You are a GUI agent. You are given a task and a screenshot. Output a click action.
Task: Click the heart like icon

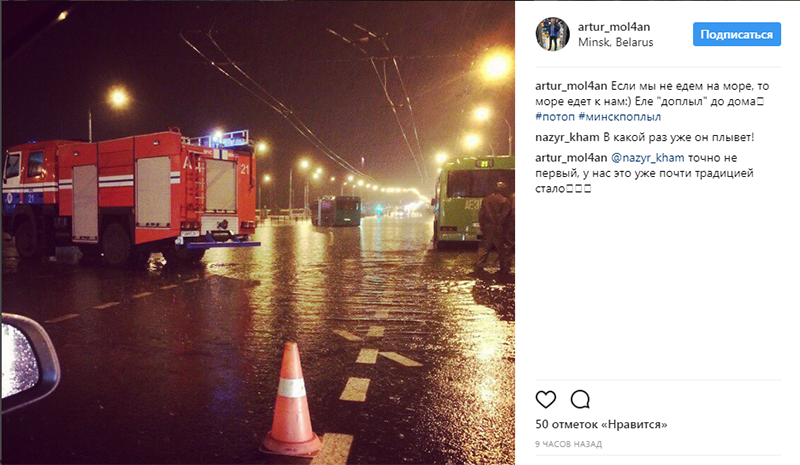[545, 399]
